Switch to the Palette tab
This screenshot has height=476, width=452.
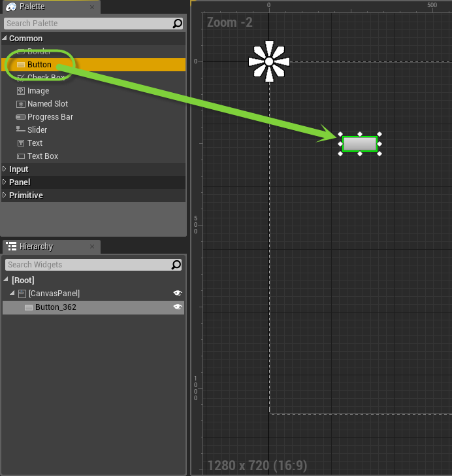(52, 7)
